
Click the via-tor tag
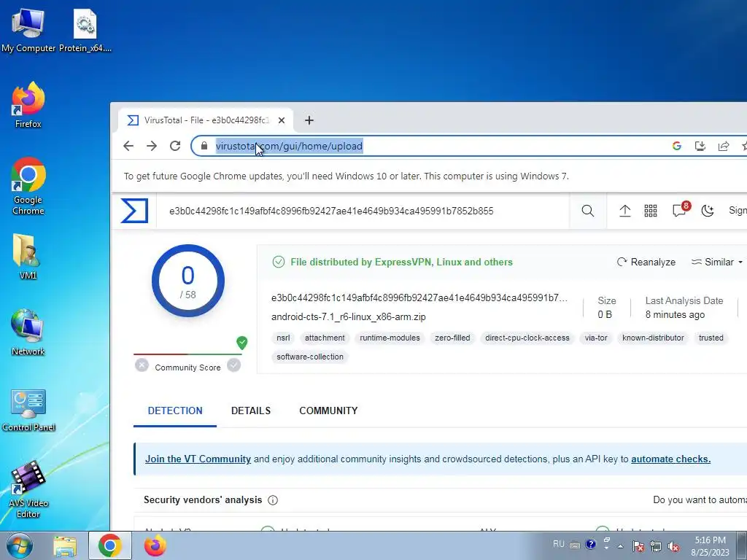click(x=596, y=338)
